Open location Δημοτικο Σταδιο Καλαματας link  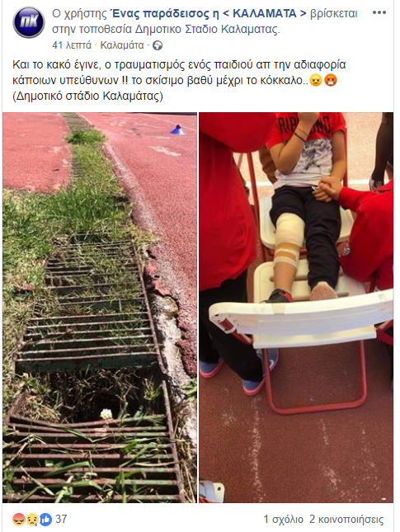pyautogui.click(x=206, y=30)
